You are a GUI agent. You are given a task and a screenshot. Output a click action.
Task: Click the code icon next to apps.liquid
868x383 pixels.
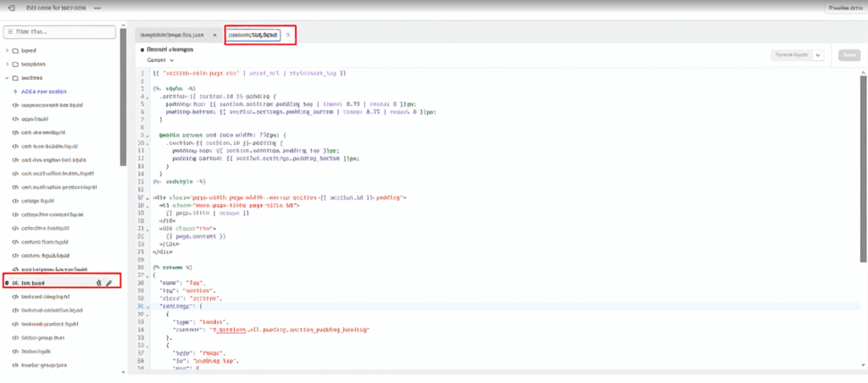tap(15, 119)
